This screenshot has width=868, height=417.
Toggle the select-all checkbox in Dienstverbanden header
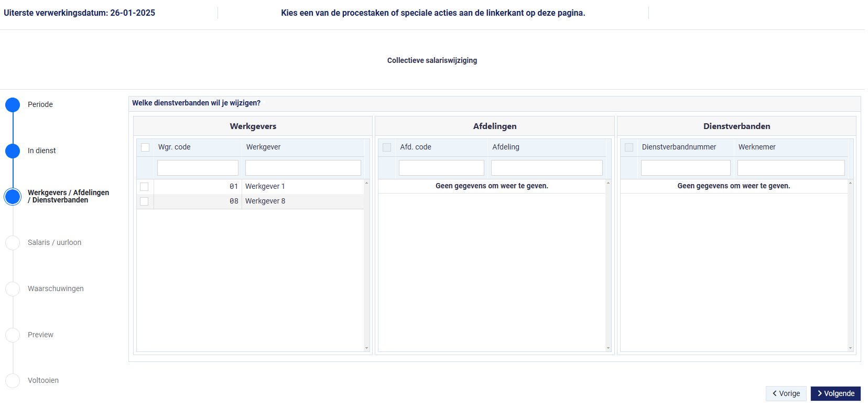pyautogui.click(x=629, y=147)
